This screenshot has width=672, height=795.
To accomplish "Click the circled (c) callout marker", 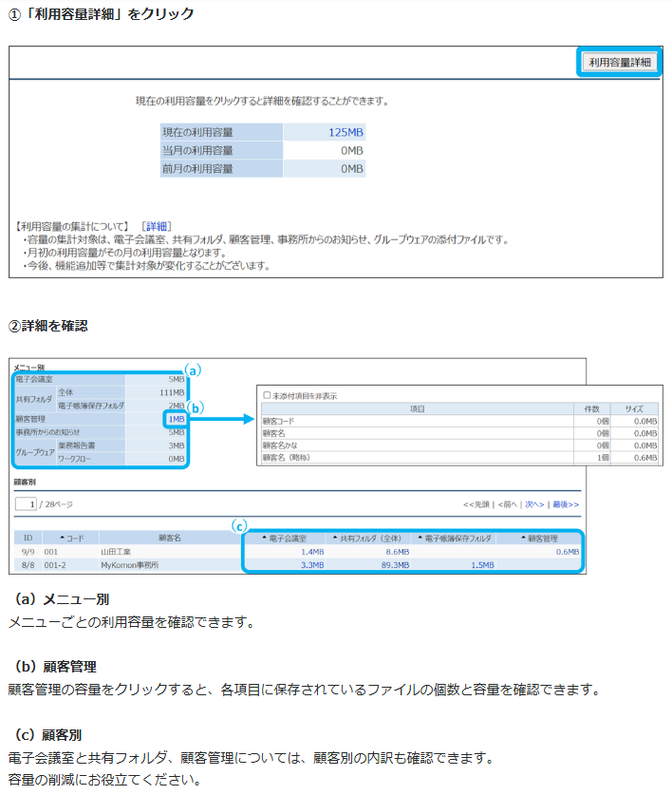I will coord(241,524).
